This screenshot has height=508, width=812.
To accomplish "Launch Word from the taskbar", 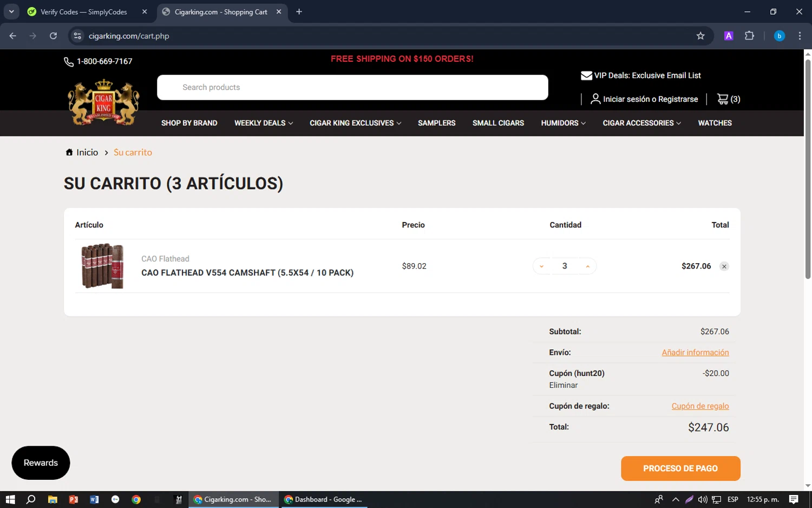I will (x=94, y=499).
